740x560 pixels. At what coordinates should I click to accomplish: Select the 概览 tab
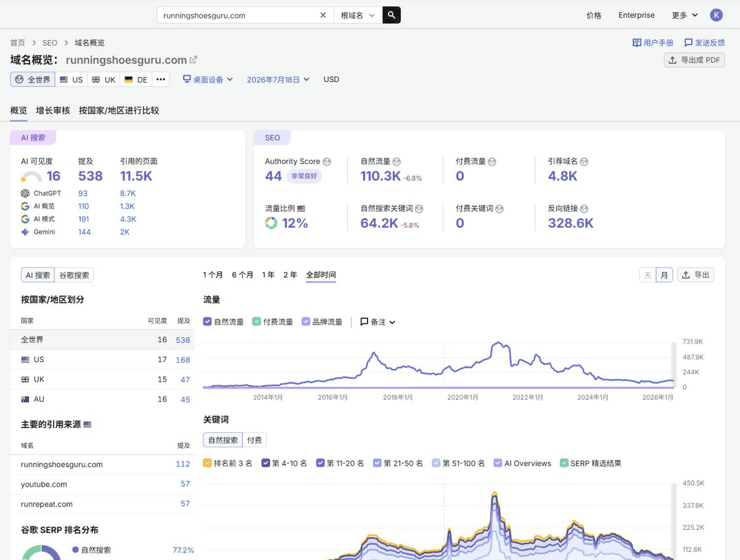[18, 110]
